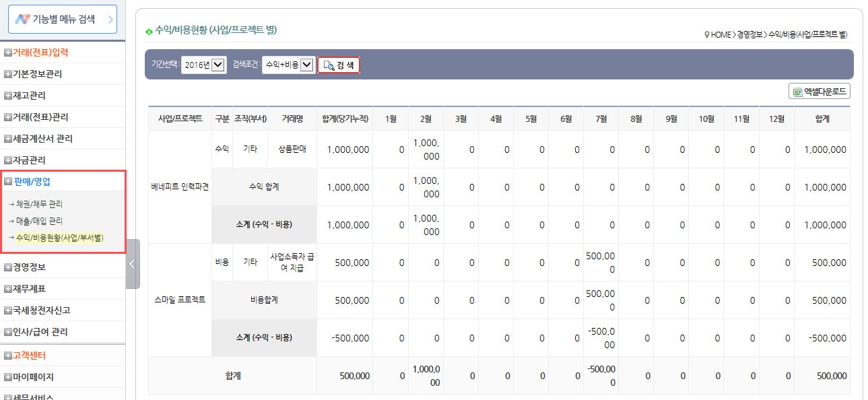Click the 상품판매 transaction name cell

tap(292, 149)
